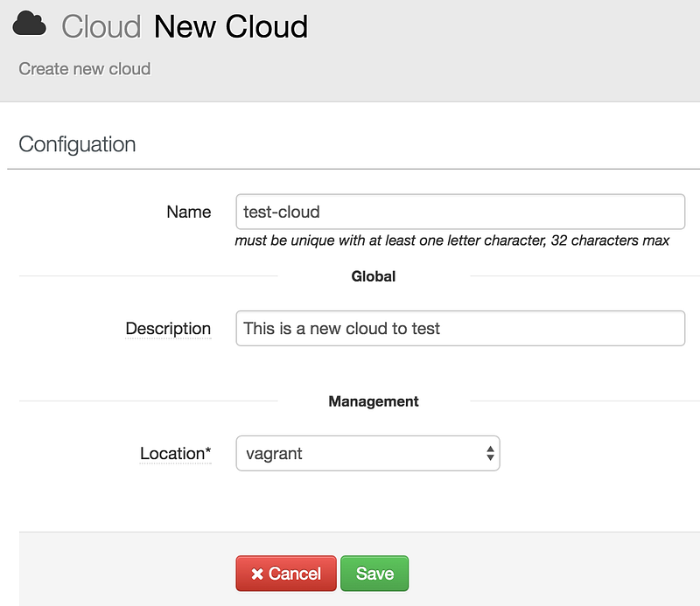Image resolution: width=700 pixels, height=606 pixels.
Task: Click the name uniqueness hint text
Action: pyautogui.click(x=451, y=240)
